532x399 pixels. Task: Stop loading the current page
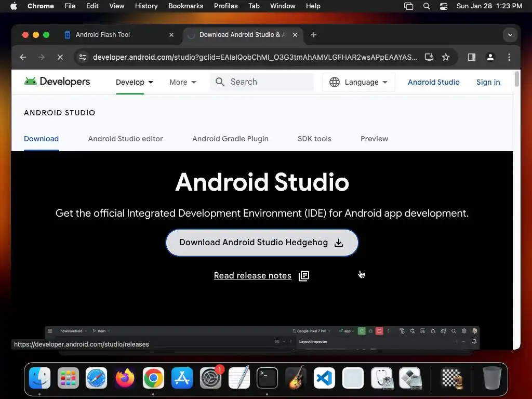pyautogui.click(x=60, y=57)
